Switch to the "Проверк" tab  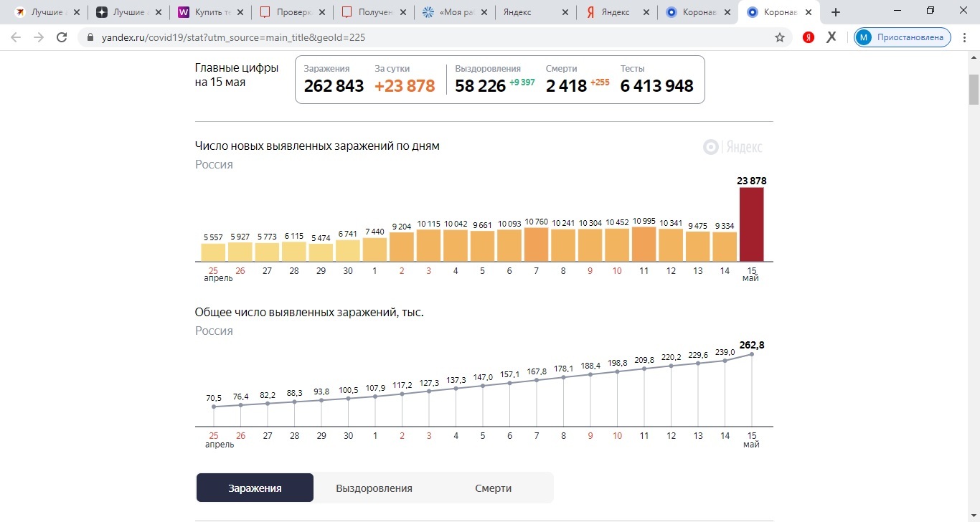pos(293,12)
